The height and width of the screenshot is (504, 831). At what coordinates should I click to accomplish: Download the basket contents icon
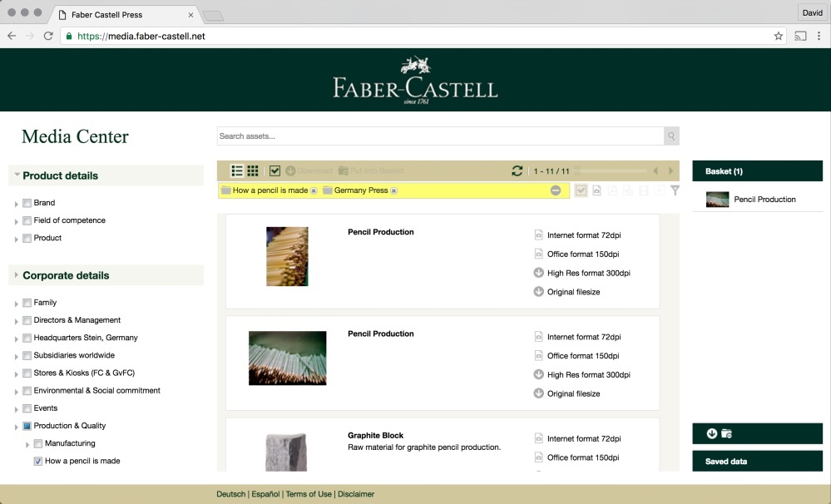[x=712, y=433]
